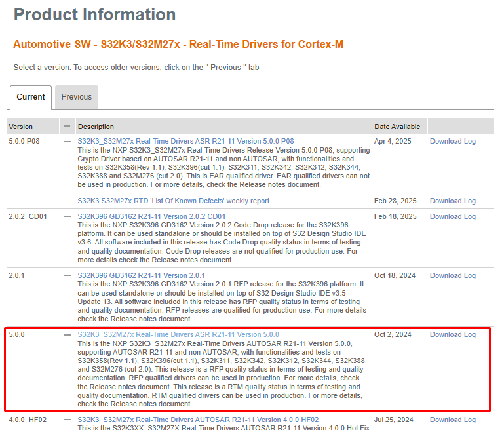The image size is (504, 430).
Task: Open the 'List Of Known Defects' weekly report
Action: (x=173, y=201)
